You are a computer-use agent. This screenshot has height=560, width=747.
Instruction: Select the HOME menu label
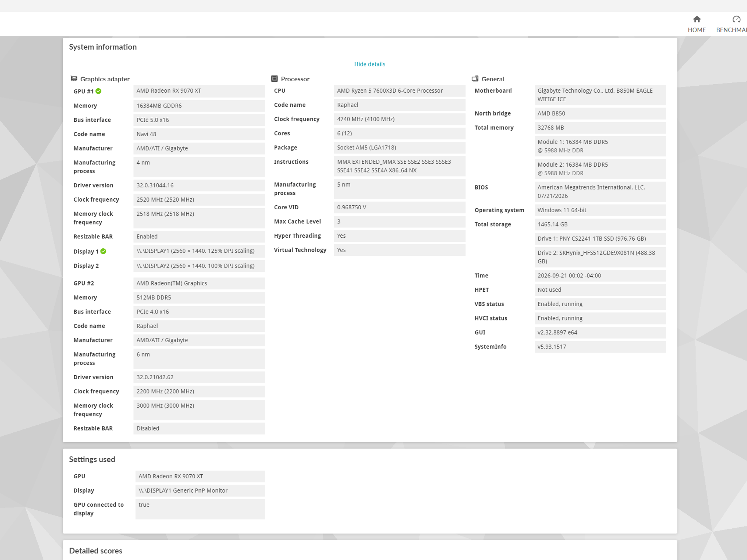pos(697,30)
